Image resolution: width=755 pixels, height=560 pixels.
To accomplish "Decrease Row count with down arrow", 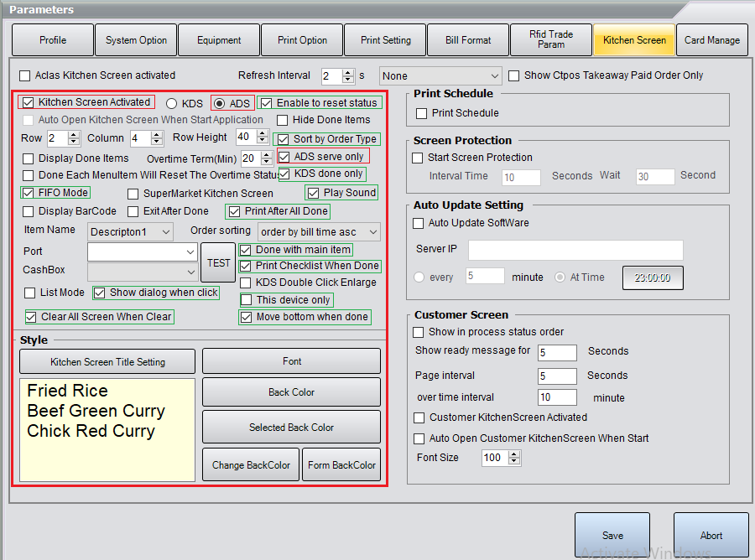I will point(73,142).
